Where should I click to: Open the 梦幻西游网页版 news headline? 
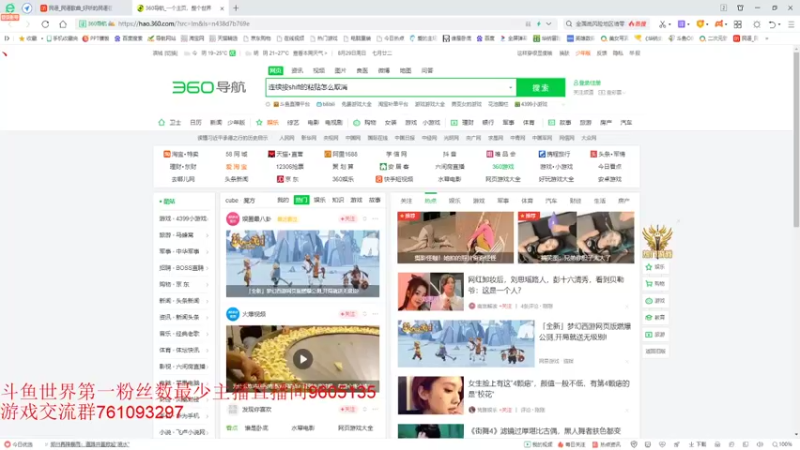[x=585, y=332]
